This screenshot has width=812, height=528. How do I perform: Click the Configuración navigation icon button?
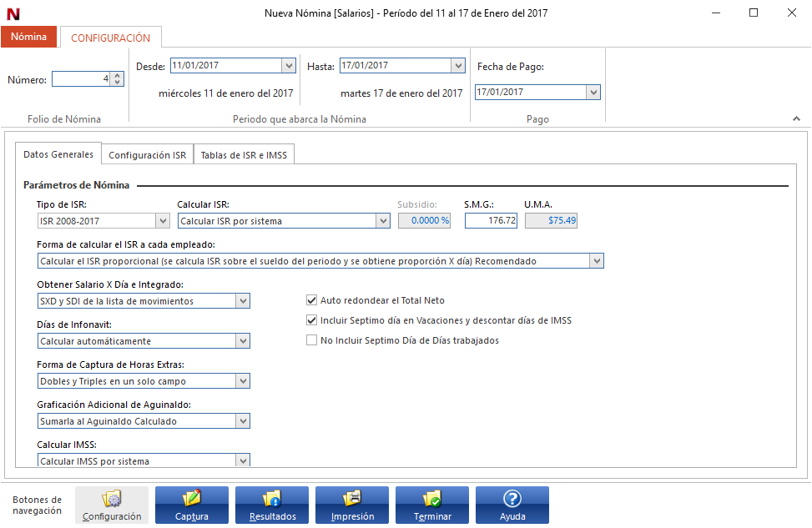(x=112, y=505)
